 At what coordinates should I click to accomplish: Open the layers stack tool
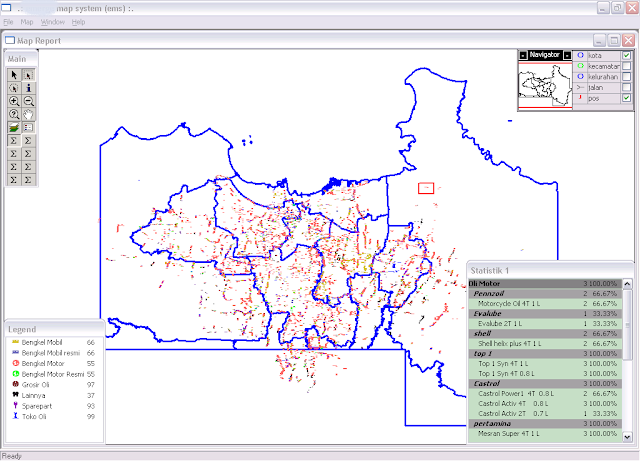(14, 127)
